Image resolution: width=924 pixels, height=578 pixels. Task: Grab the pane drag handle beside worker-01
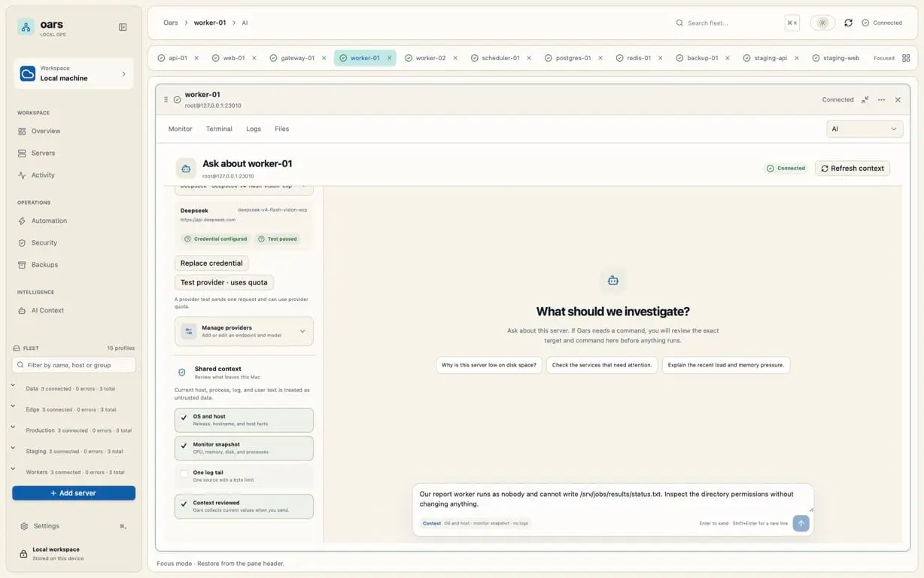tap(166, 99)
